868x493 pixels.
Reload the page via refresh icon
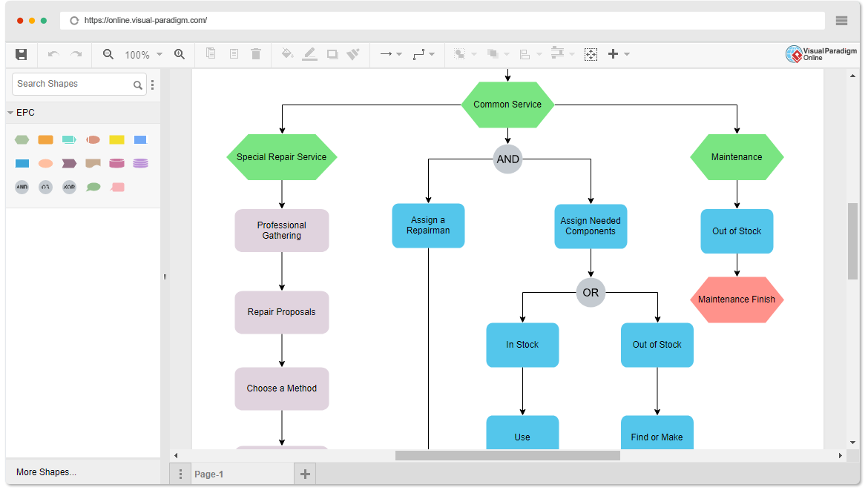[74, 21]
